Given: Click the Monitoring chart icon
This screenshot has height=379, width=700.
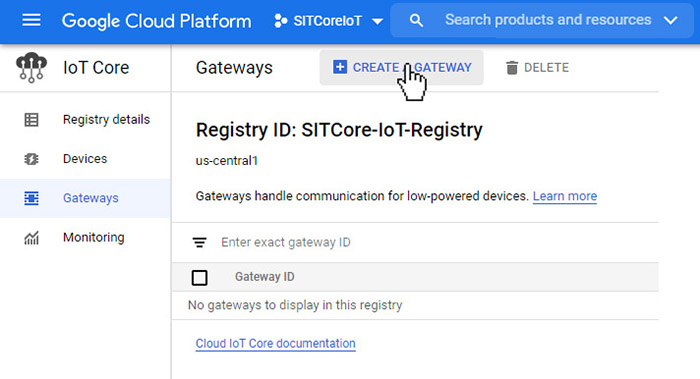Looking at the screenshot, I should pyautogui.click(x=31, y=238).
